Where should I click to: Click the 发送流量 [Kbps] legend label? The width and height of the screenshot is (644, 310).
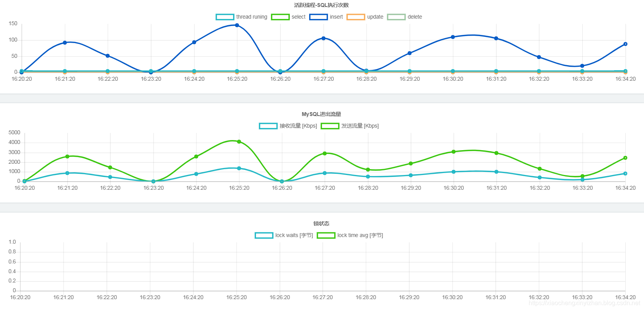pyautogui.click(x=360, y=126)
